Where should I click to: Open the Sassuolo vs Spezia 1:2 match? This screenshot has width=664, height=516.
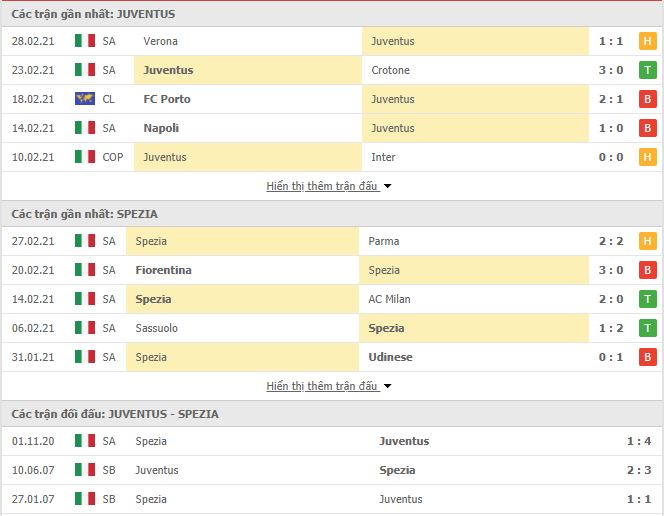332,328
